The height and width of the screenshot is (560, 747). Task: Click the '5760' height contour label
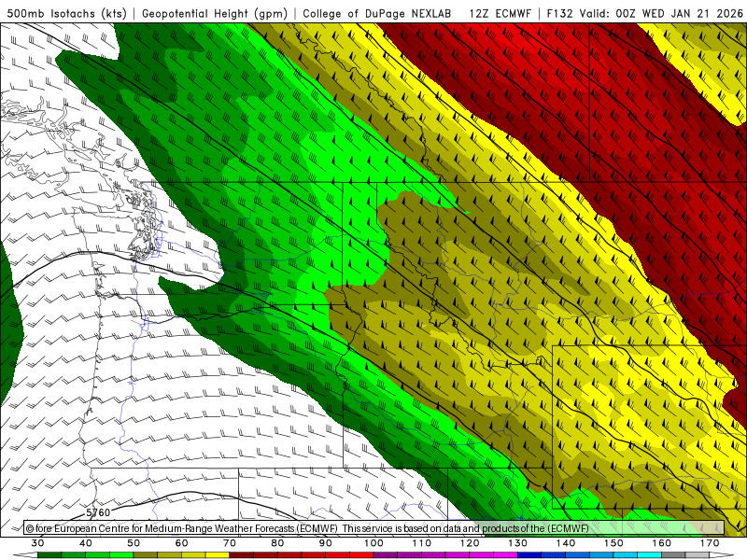tap(98, 512)
